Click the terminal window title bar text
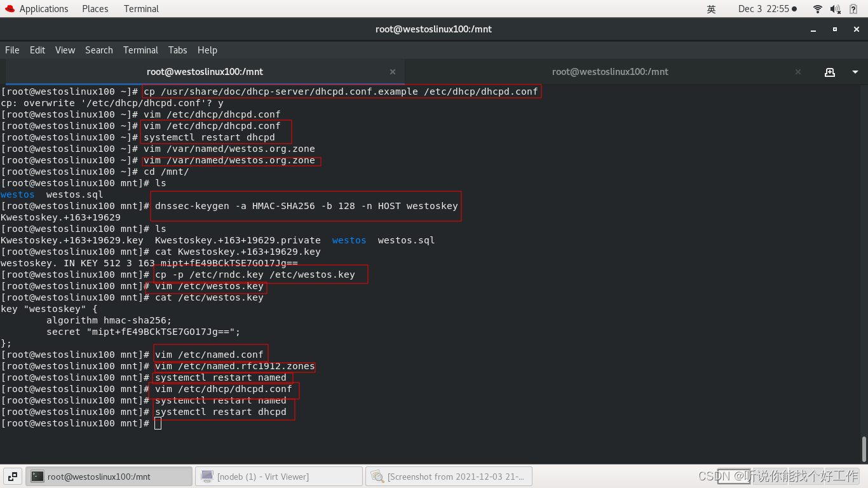868x488 pixels. coord(434,29)
